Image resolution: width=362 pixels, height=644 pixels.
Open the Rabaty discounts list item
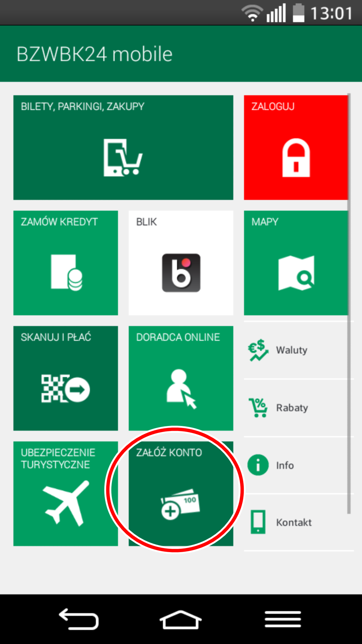299,408
